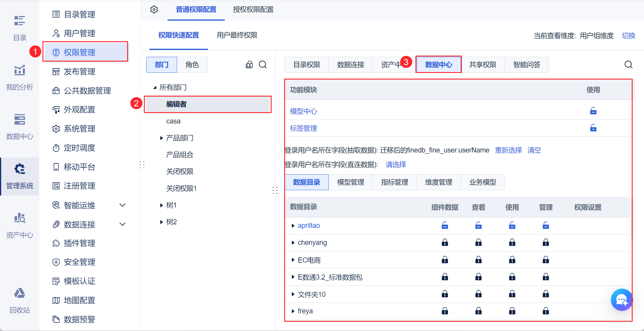
Task: Click the search icon right of the permission tabs
Action: [x=628, y=65]
